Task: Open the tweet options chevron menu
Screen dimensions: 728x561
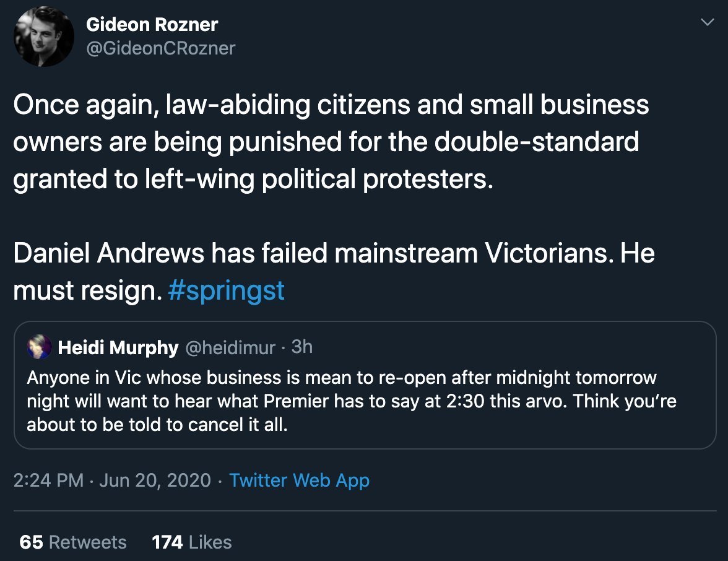Action: click(x=706, y=23)
